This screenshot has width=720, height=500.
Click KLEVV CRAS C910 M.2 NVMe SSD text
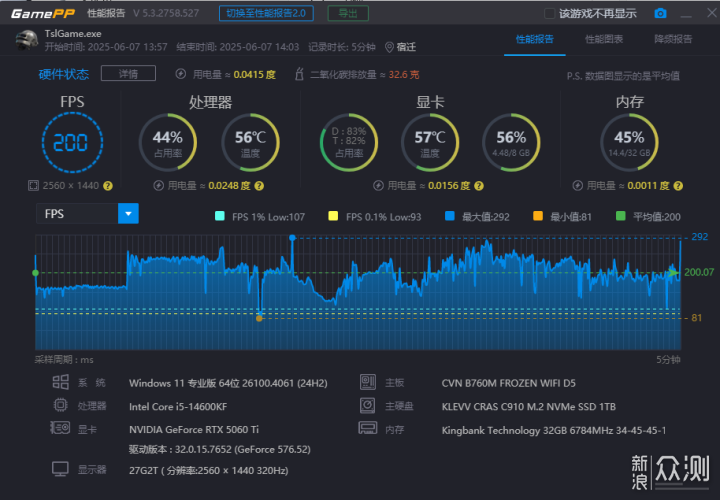(529, 406)
